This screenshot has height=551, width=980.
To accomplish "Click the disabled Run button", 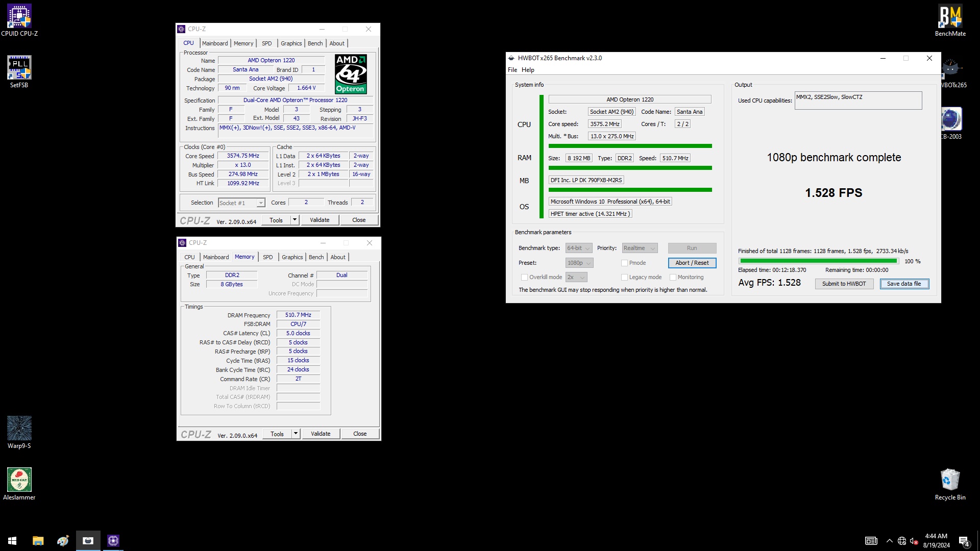I will point(692,248).
